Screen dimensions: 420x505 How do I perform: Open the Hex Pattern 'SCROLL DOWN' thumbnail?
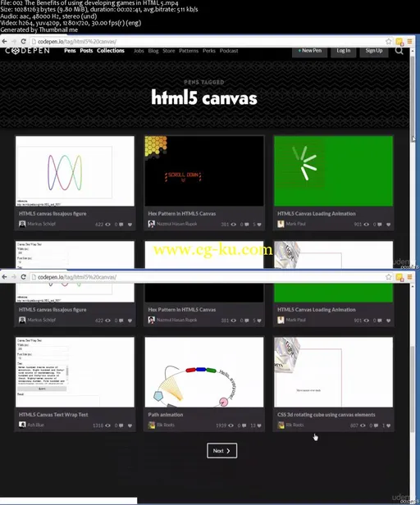click(204, 171)
